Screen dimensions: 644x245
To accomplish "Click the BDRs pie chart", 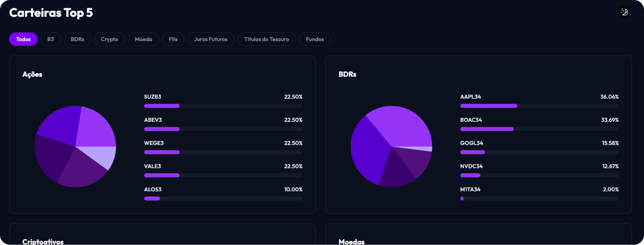I will [x=391, y=146].
